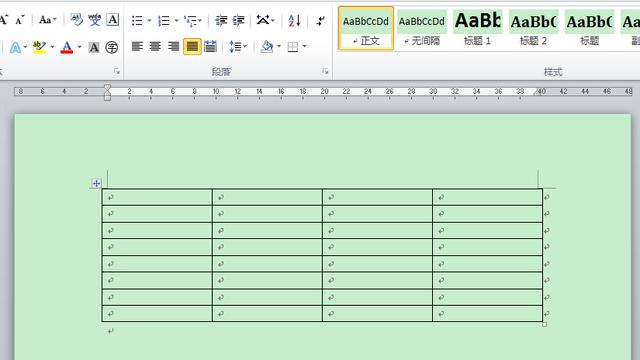Decrease the paragraph indent
Image resolution: width=640 pixels, height=360 pixels.
click(221, 20)
